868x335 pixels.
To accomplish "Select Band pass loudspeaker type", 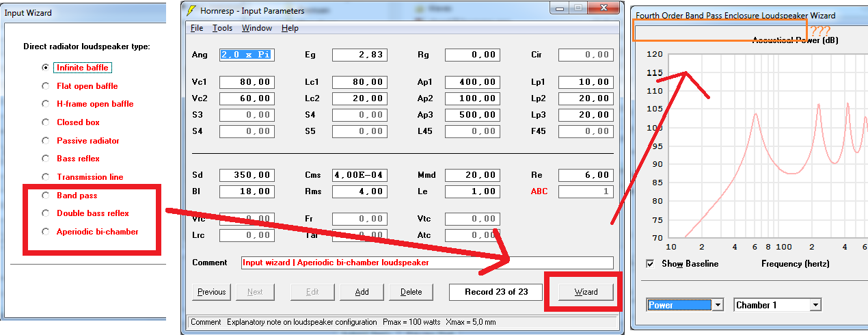I will [46, 196].
